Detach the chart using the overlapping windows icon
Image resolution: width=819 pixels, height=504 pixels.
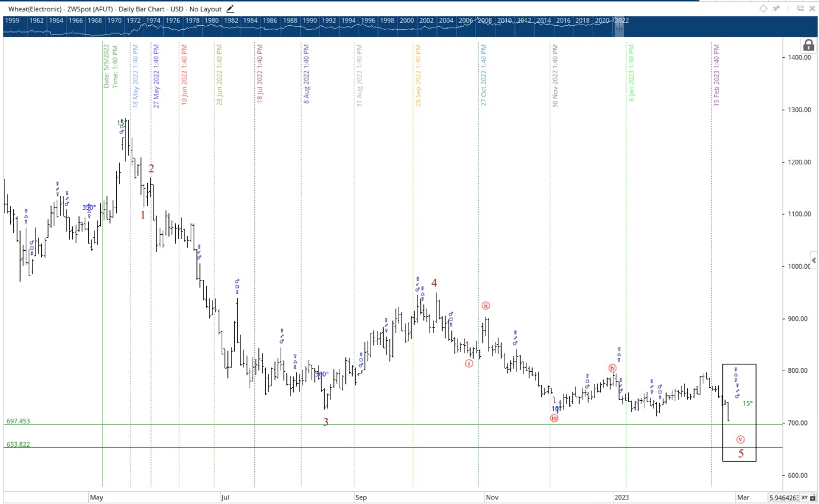click(801, 9)
